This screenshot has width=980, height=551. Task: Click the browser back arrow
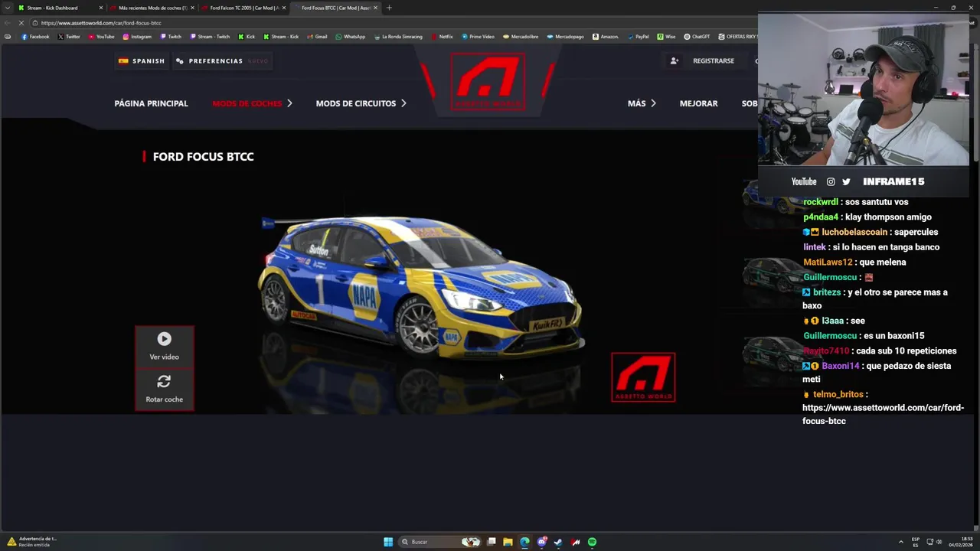tap(8, 23)
